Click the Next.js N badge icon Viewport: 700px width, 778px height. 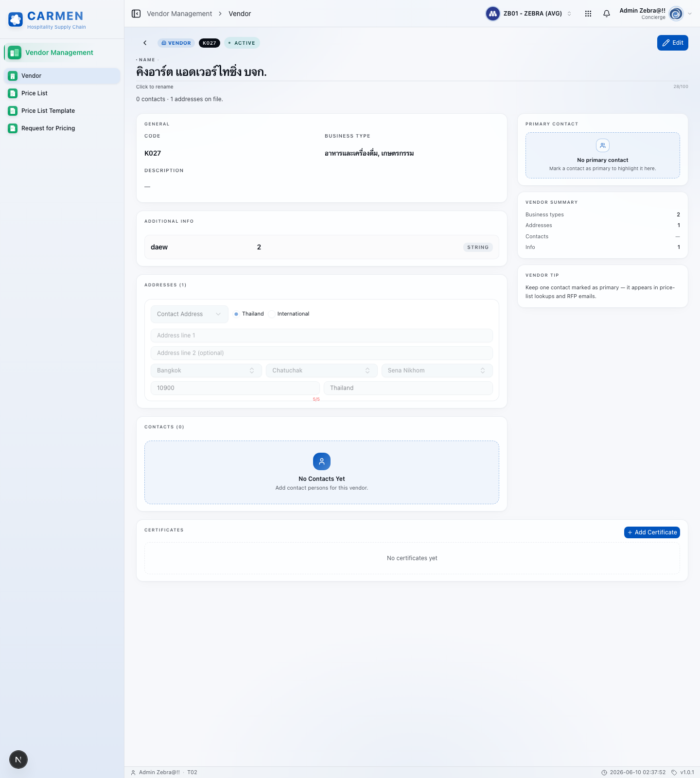click(18, 760)
